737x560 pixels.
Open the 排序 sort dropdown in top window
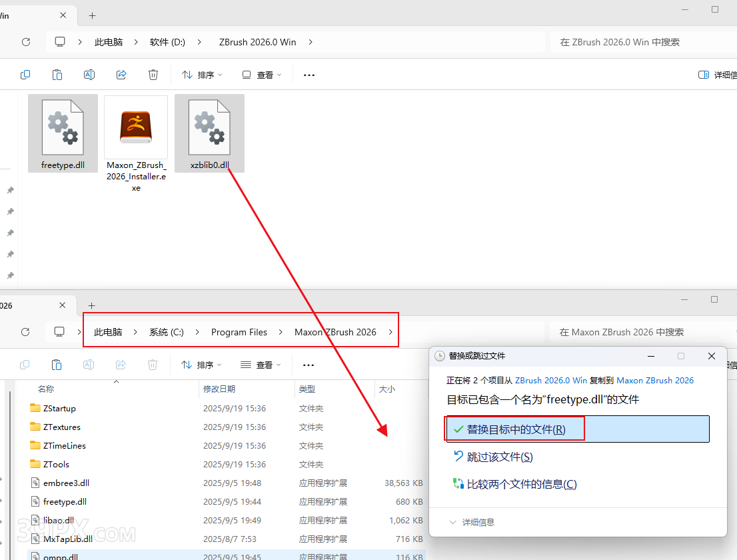click(202, 75)
